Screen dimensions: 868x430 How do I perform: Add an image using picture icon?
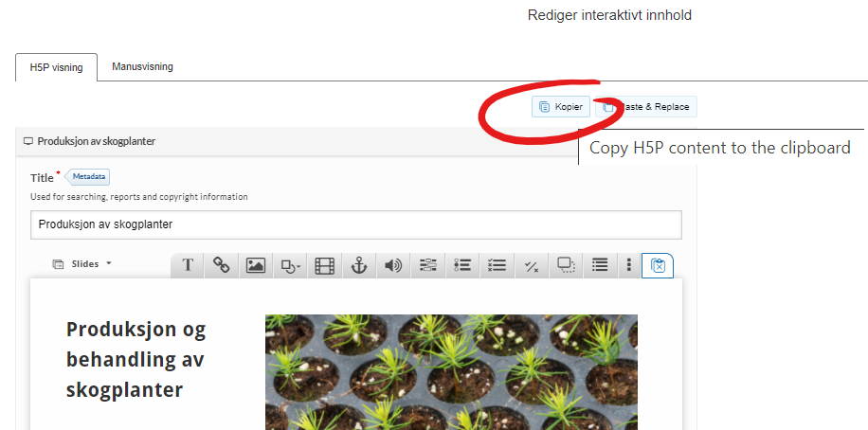tap(256, 265)
